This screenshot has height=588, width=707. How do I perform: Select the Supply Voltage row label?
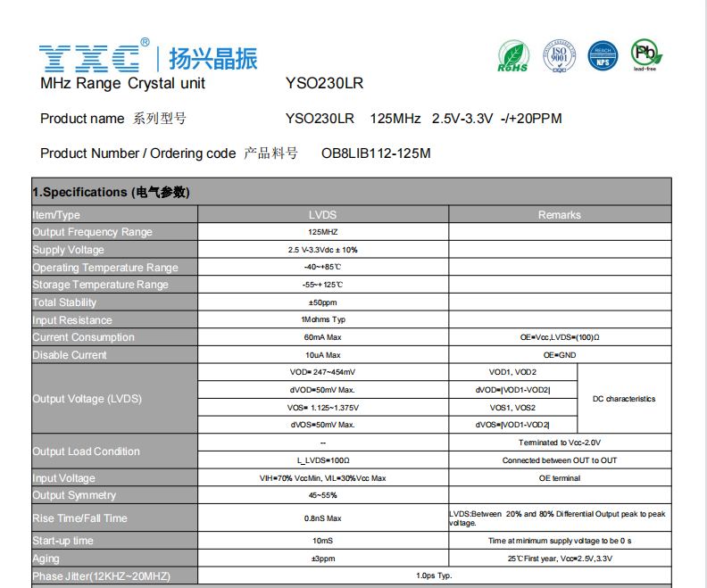tap(68, 250)
